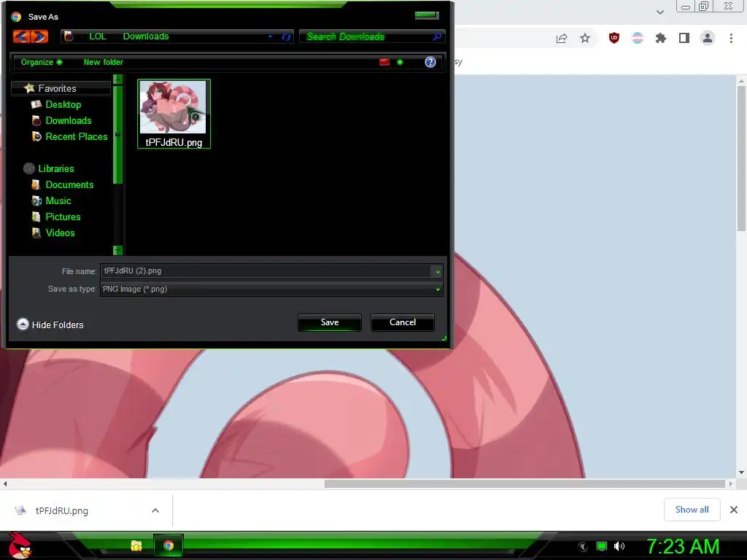Screen dimensions: 747x560
Task: Expand the address bar history dropdown arrow
Action: pos(270,36)
